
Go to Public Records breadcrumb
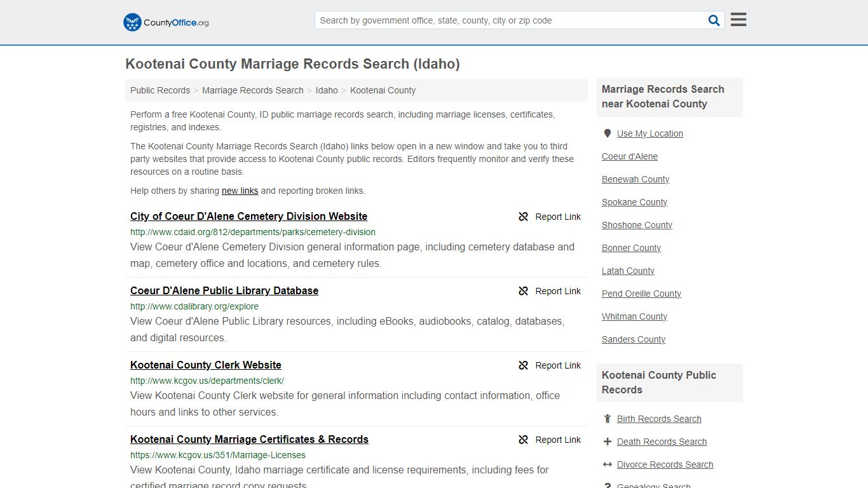[x=160, y=90]
